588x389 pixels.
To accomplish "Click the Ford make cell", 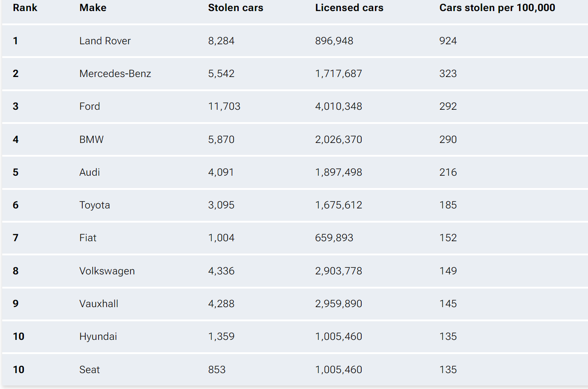I will [90, 106].
